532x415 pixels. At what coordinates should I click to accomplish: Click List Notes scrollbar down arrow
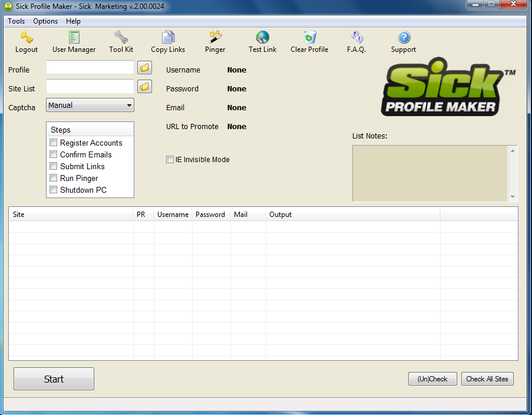pyautogui.click(x=513, y=197)
